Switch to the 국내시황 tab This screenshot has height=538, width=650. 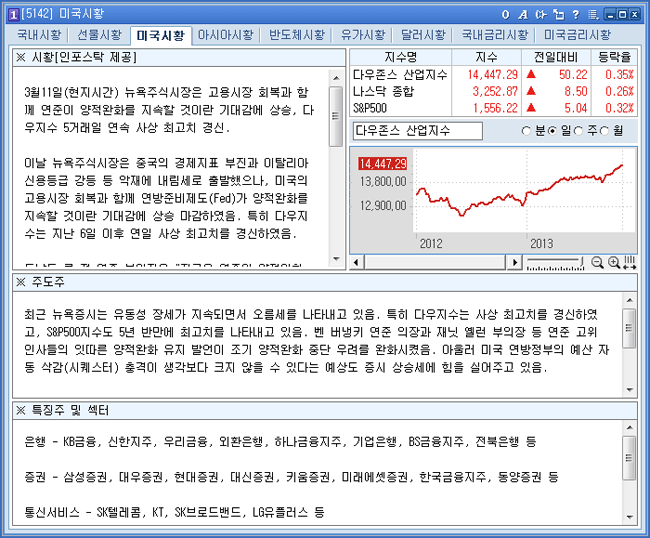click(38, 35)
